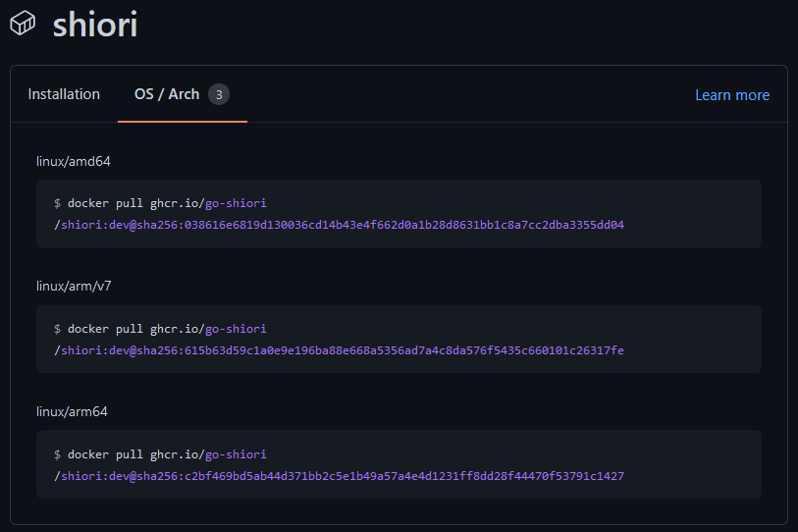The width and height of the screenshot is (798, 532).
Task: Click the $ prompt in the linux/arm64 block
Action: [x=58, y=454]
